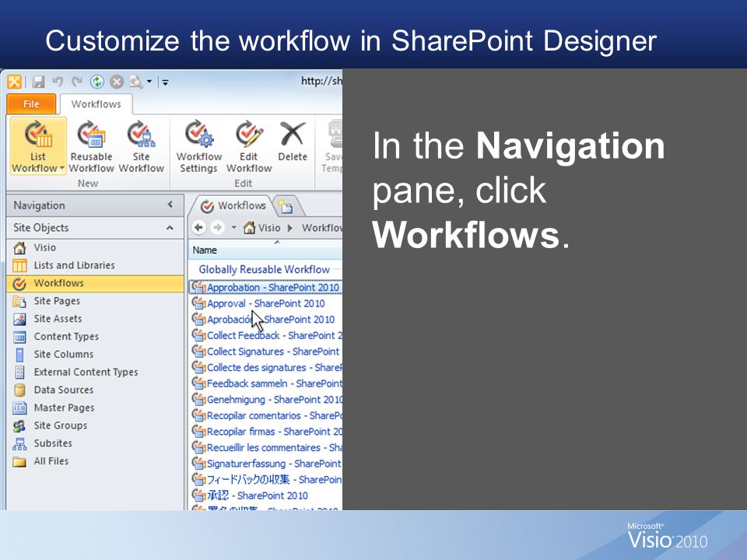747x560 pixels.
Task: Click the Preview in Browser magnifier icon
Action: [135, 82]
